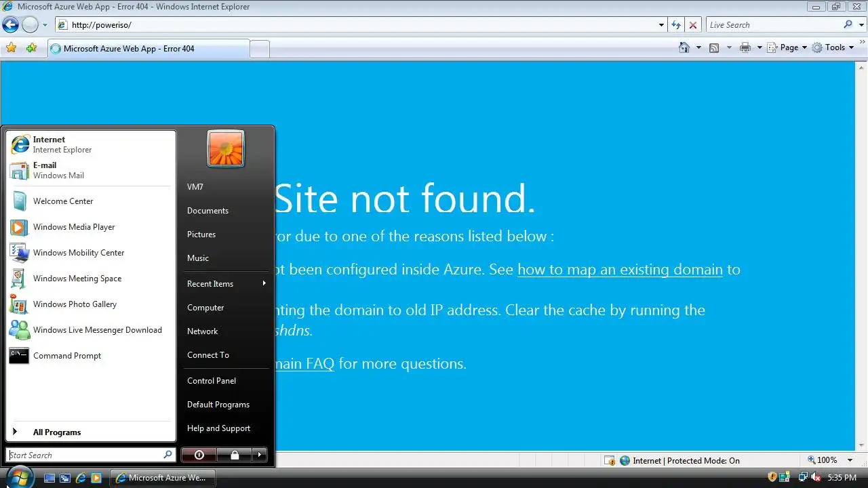This screenshot has width=868, height=488.
Task: Open Pictures from Start menu
Action: click(226, 235)
